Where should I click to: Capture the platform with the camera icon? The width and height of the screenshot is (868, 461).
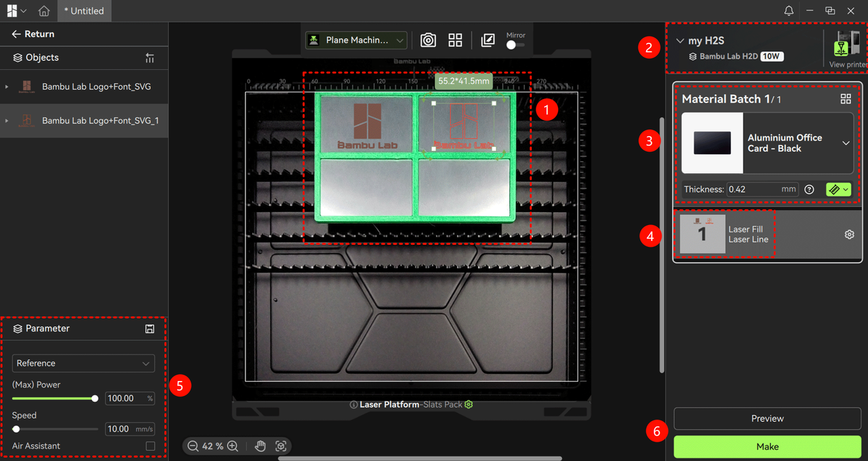[x=428, y=40]
